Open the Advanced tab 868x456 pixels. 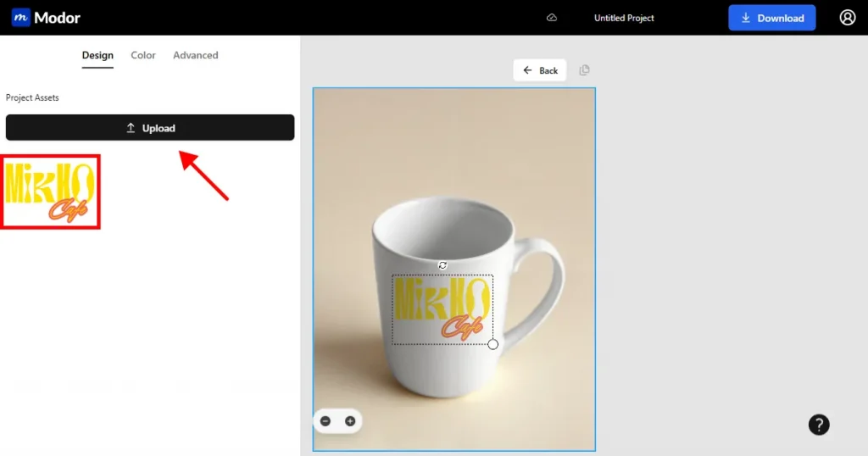pos(196,55)
